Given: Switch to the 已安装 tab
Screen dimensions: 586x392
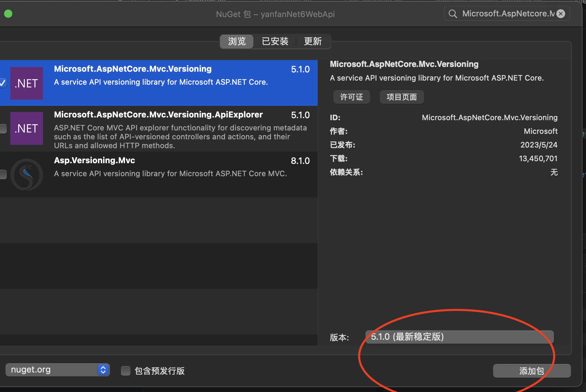Looking at the screenshot, I should click(275, 41).
